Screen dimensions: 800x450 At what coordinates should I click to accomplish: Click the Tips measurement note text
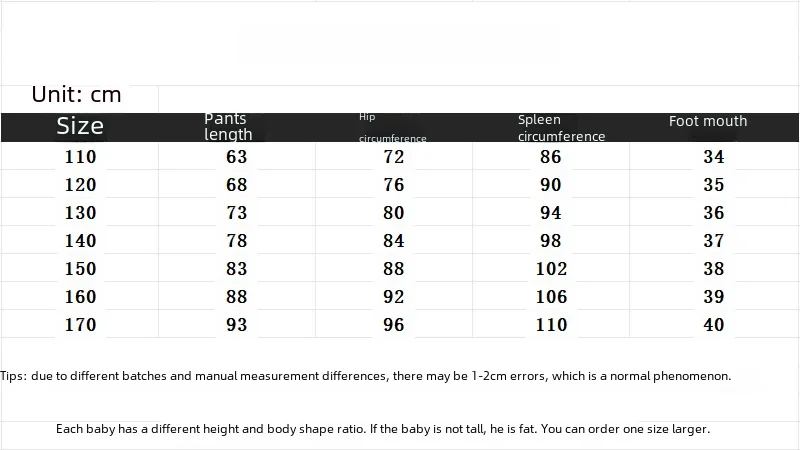366,376
